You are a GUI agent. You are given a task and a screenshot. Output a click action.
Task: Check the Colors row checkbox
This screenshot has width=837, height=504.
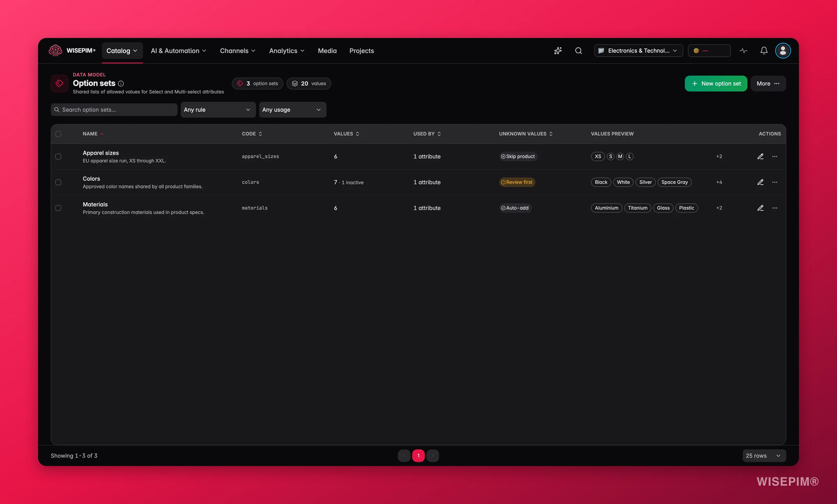point(58,182)
